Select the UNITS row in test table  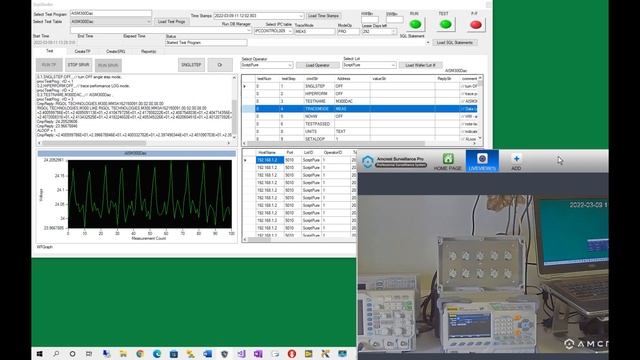point(360,131)
